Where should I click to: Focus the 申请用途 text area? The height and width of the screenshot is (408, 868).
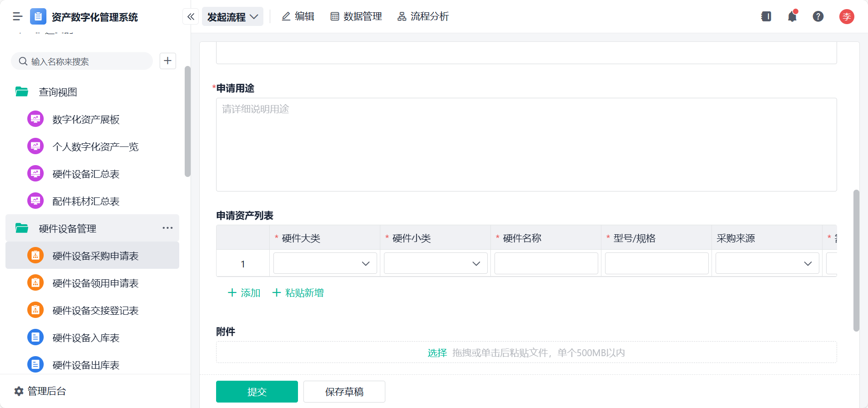(526, 145)
